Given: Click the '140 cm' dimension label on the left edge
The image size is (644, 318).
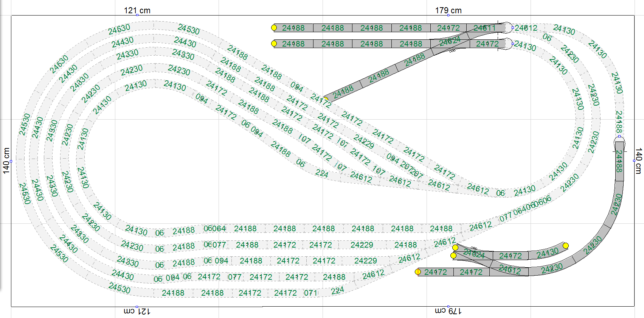Looking at the screenshot, I should pyautogui.click(x=6, y=161).
